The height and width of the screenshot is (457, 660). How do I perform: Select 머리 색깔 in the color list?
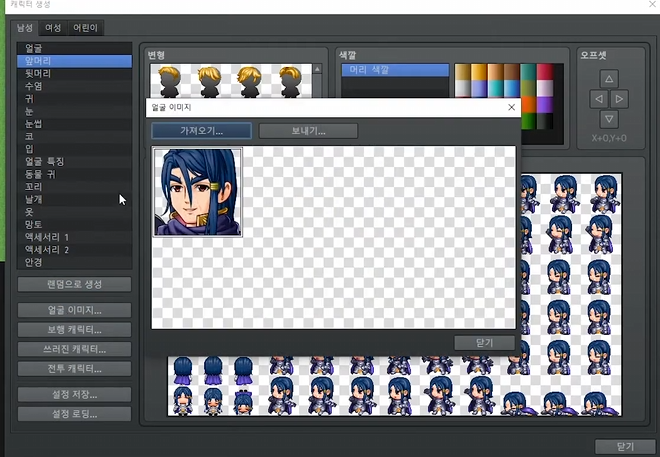[395, 70]
